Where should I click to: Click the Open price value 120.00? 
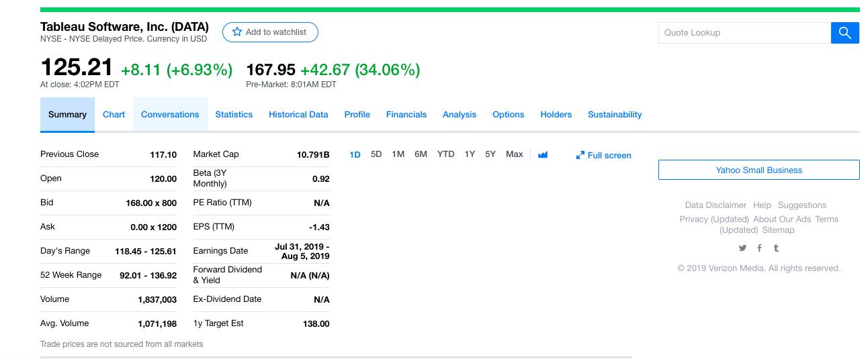pos(163,178)
